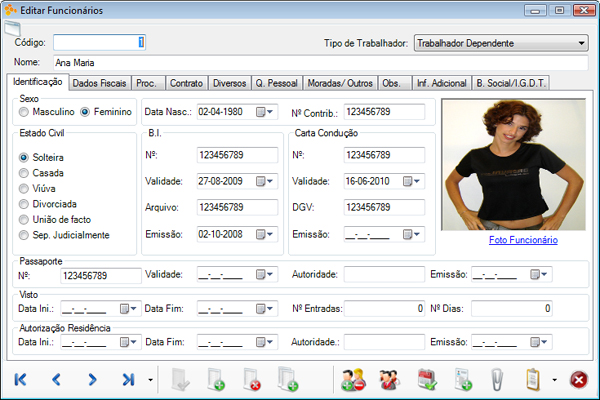The image size is (600, 400).
Task: Select the Divorciada marital status
Action: click(24, 204)
